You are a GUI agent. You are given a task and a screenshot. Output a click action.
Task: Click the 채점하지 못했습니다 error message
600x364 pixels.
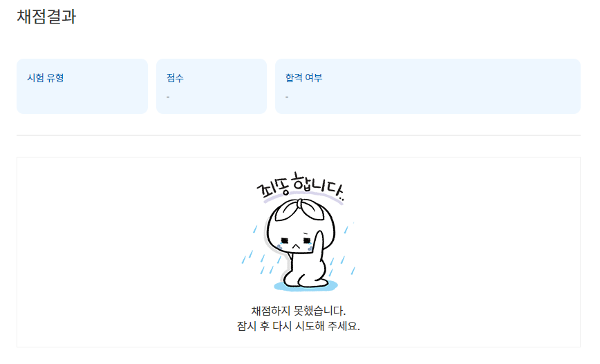click(299, 311)
